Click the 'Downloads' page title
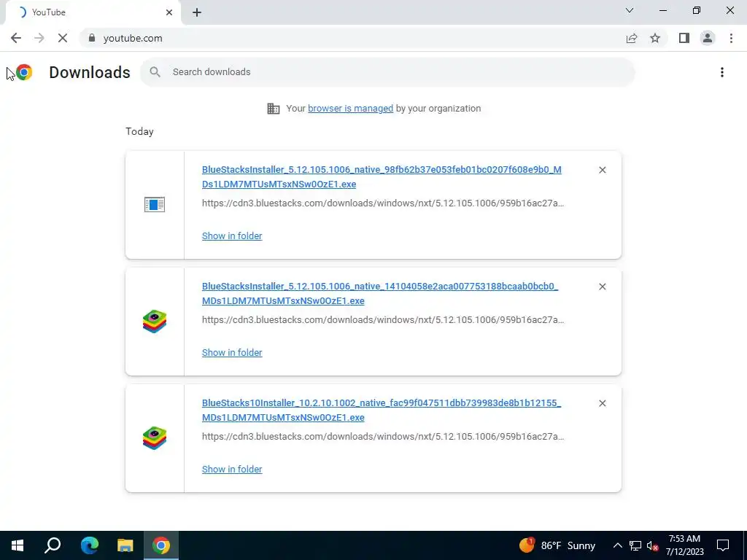 point(90,72)
